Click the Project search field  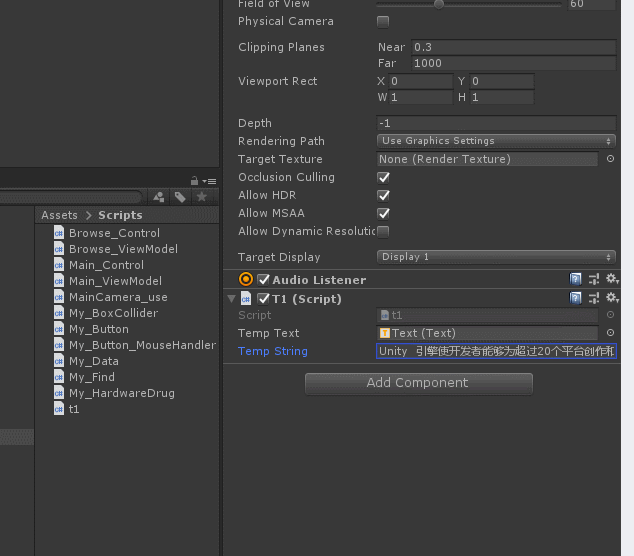pyautogui.click(x=71, y=197)
